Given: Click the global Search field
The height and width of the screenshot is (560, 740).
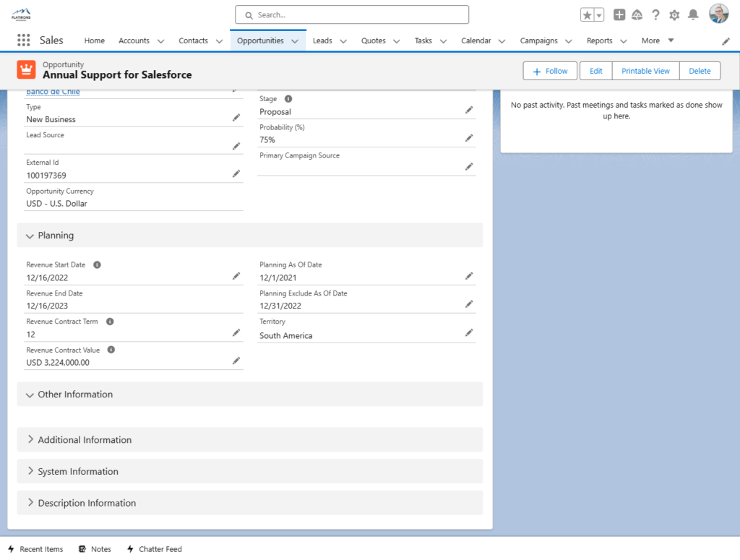Looking at the screenshot, I should [x=352, y=14].
